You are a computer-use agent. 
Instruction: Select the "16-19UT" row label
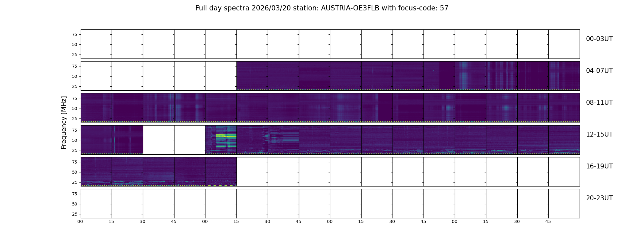(599, 166)
